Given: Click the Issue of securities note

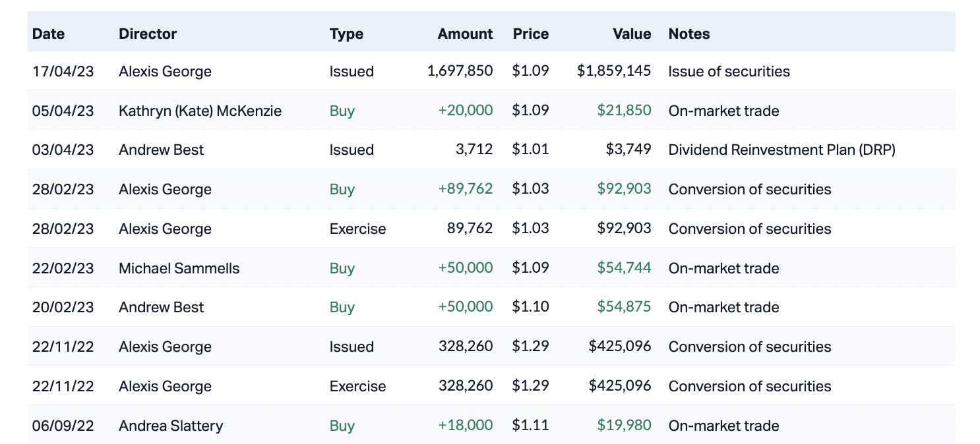Looking at the screenshot, I should tap(729, 71).
